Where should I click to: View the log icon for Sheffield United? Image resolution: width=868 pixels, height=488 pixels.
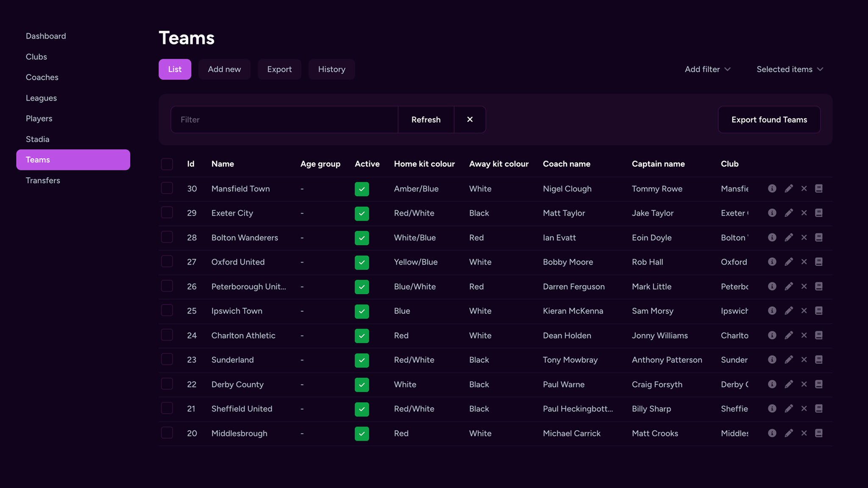click(x=819, y=409)
